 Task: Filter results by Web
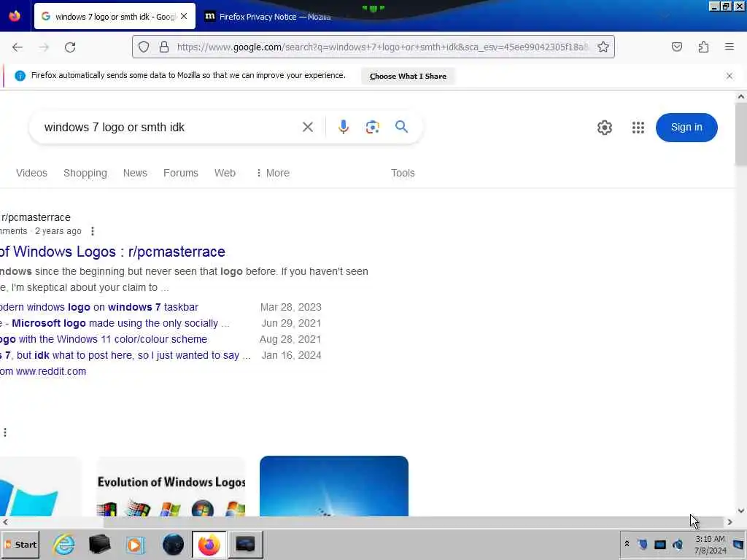click(225, 173)
